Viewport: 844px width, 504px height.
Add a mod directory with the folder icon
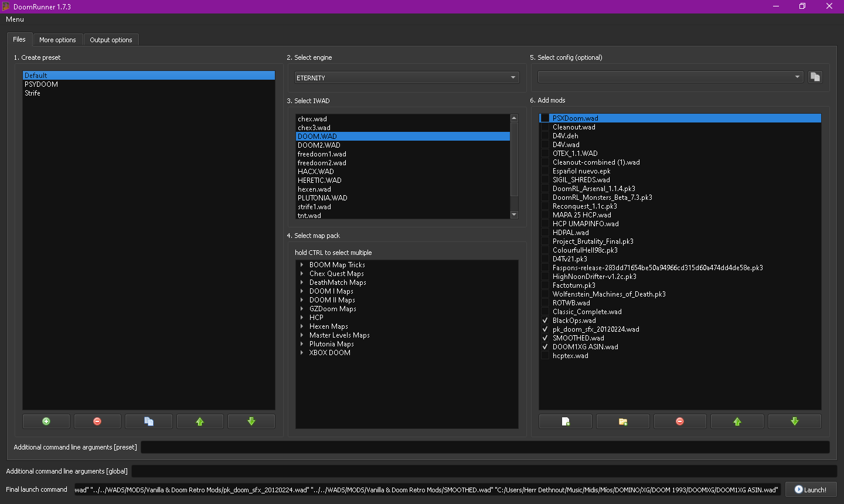(623, 421)
